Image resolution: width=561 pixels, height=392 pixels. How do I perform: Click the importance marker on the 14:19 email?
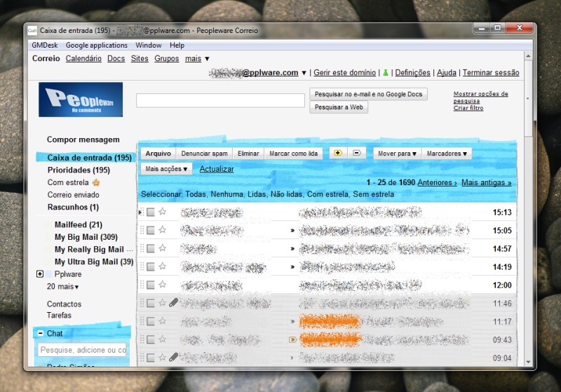(x=292, y=266)
